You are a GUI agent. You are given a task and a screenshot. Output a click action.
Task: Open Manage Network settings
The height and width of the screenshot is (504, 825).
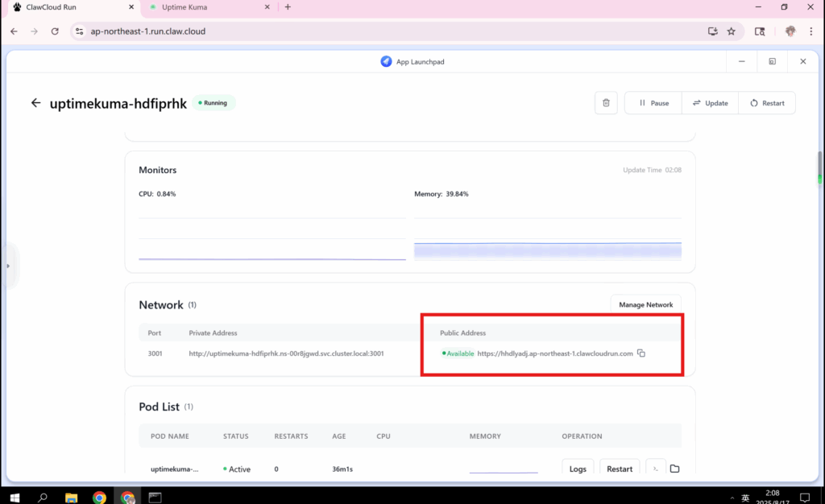click(x=645, y=305)
